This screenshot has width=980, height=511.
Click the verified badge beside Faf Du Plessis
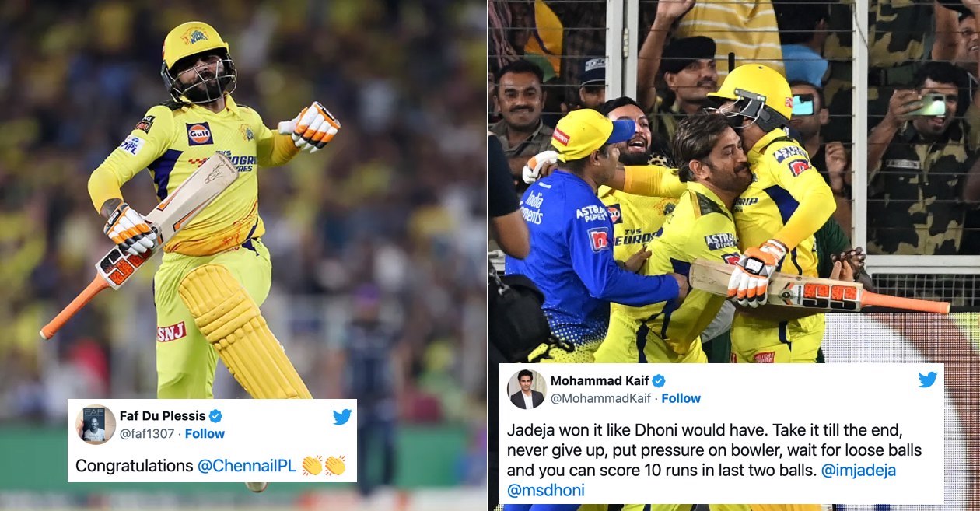point(216,415)
